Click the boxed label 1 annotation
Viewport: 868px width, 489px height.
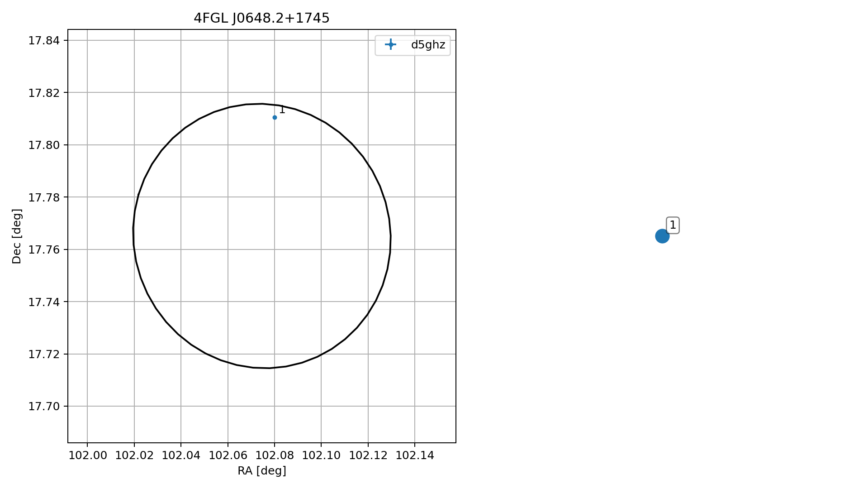[x=673, y=225]
